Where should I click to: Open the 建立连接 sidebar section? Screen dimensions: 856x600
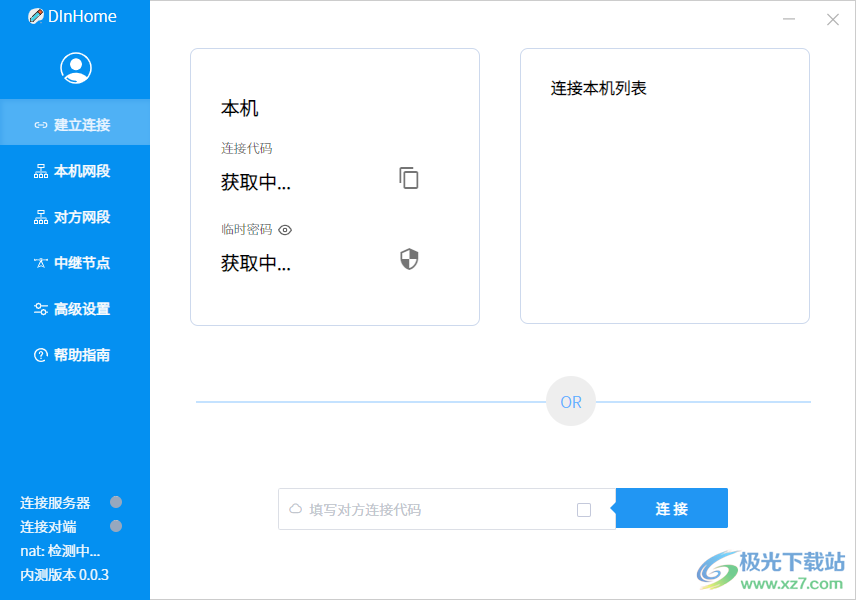75,122
